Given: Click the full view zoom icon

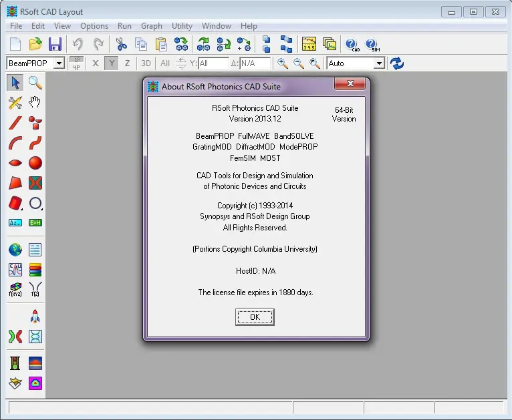Looking at the screenshot, I should coord(314,63).
